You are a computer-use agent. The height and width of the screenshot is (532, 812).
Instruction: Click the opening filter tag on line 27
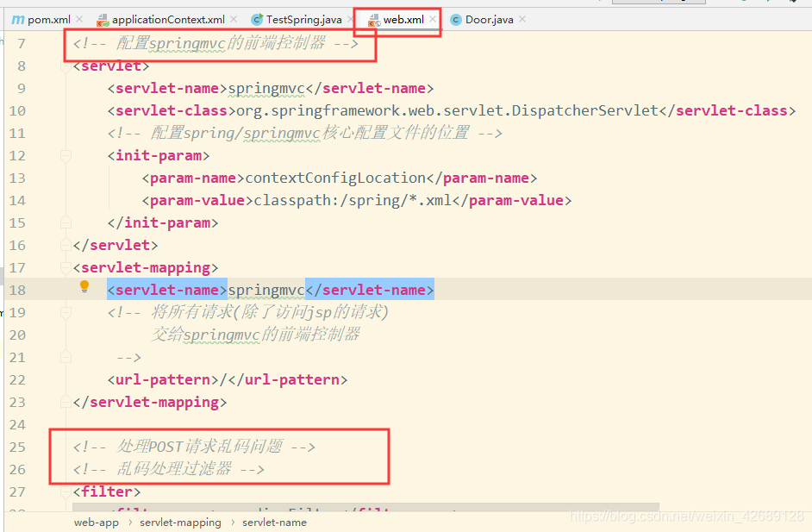tap(107, 491)
